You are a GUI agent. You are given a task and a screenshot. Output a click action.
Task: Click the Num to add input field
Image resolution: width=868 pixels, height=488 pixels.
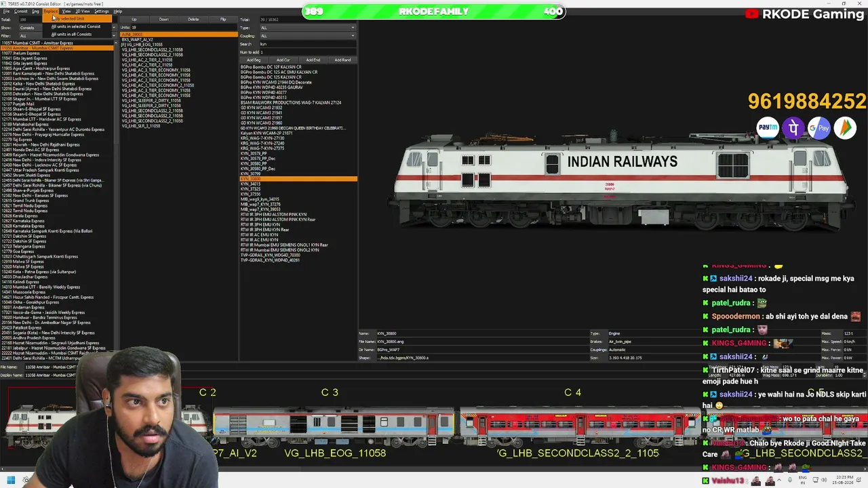tap(308, 52)
